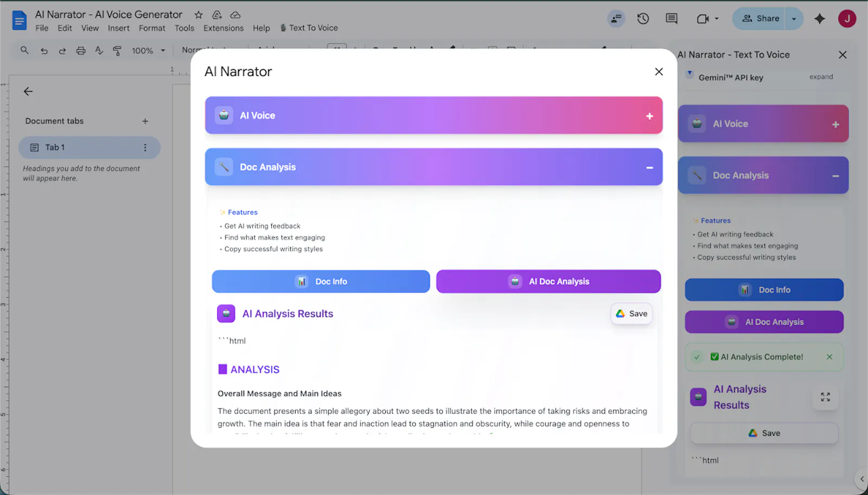Viewport: 868px width, 495px height.
Task: Close the Text To Voice sidebar
Action: (x=843, y=55)
